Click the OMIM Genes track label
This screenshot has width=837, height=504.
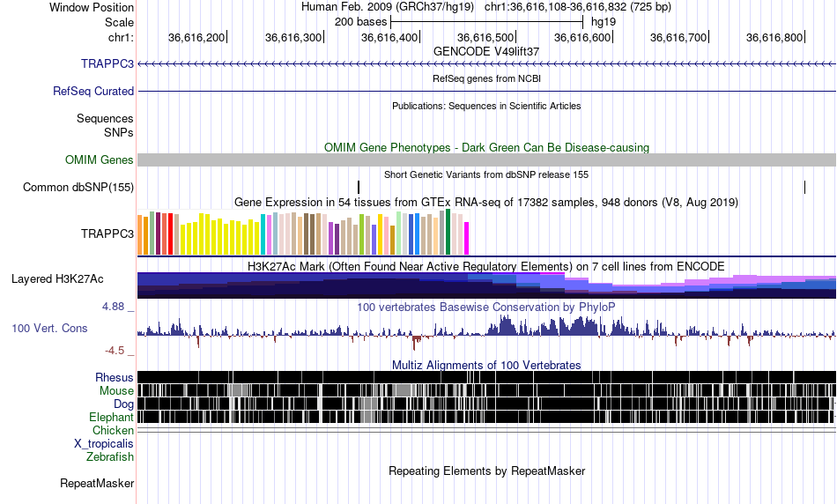pyautogui.click(x=100, y=160)
